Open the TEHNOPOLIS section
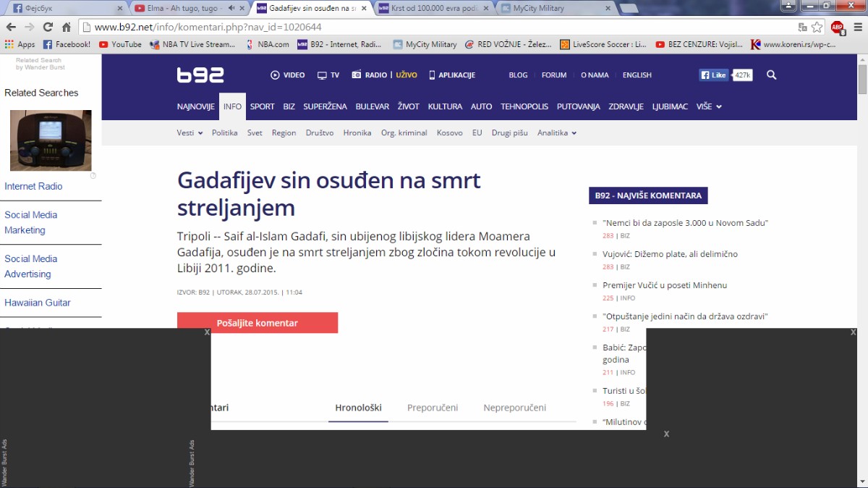The width and height of the screenshot is (868, 488). click(524, 106)
